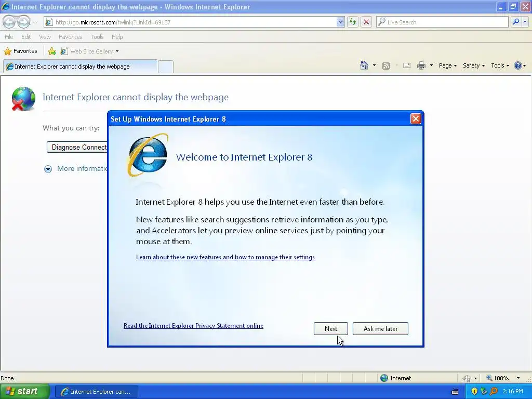Open the Favorites menu
532x399 pixels.
coord(70,37)
